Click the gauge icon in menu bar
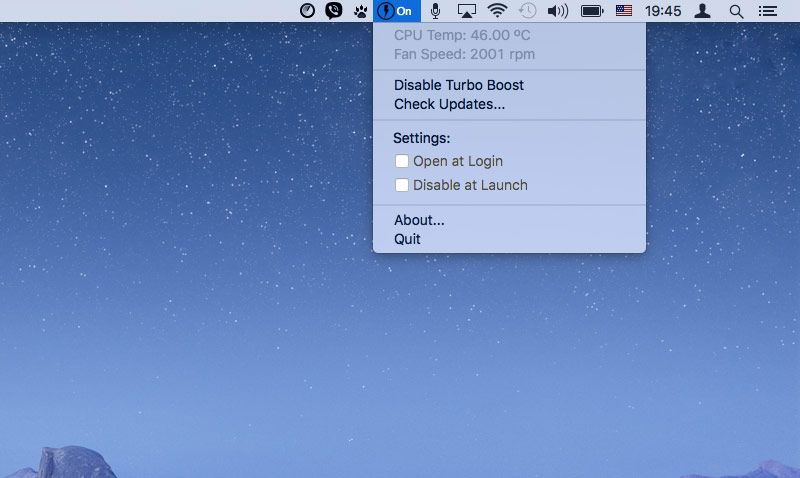Image resolution: width=800 pixels, height=478 pixels. 308,11
